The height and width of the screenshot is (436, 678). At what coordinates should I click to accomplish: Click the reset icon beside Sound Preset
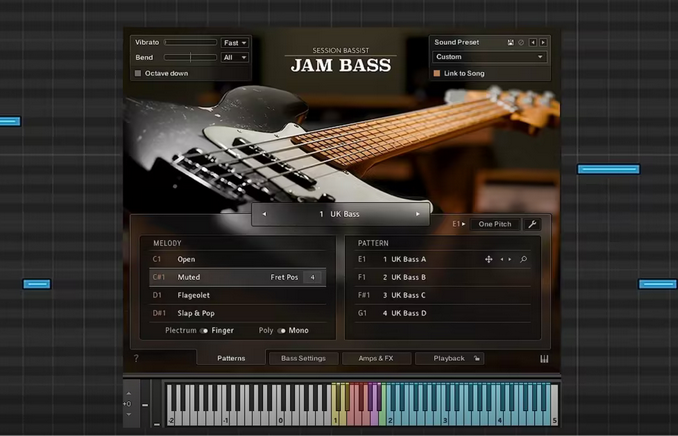pyautogui.click(x=521, y=42)
